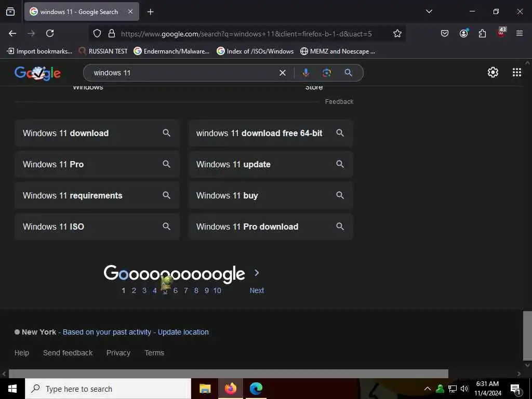
Task: List all tabs dropdown arrow
Action: 429,11
